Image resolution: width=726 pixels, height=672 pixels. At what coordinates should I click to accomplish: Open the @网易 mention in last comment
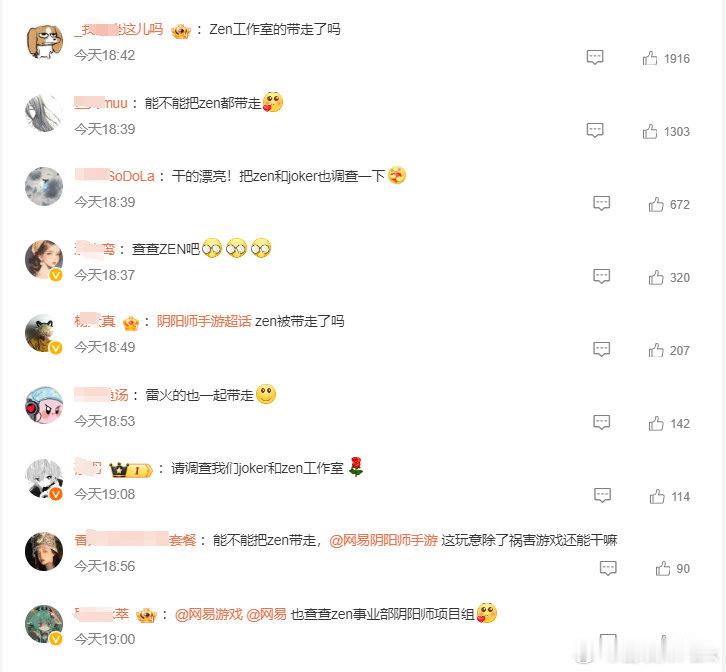tap(266, 614)
